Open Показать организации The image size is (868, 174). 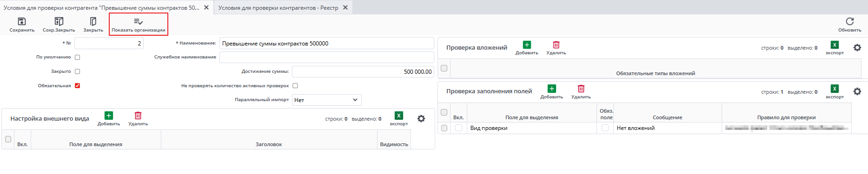click(x=139, y=25)
